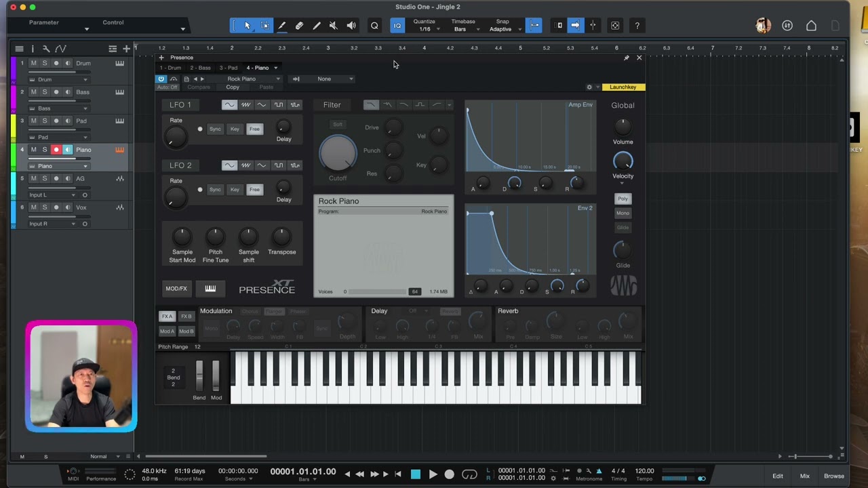This screenshot has height=488, width=868.
Task: Open the Edit view
Action: coord(778,476)
